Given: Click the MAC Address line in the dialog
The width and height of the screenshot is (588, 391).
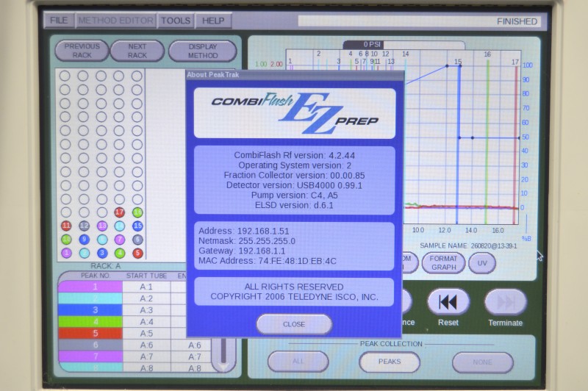Looking at the screenshot, I should click(267, 261).
